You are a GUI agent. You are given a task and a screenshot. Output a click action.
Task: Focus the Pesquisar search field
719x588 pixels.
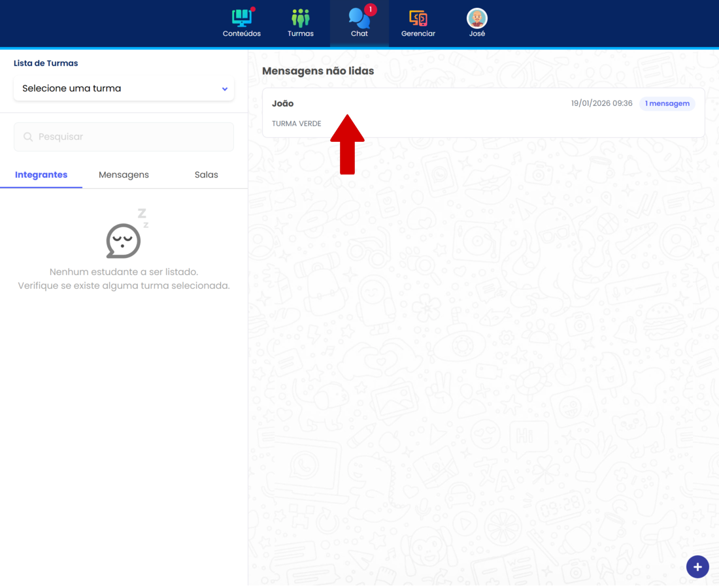pos(131,137)
